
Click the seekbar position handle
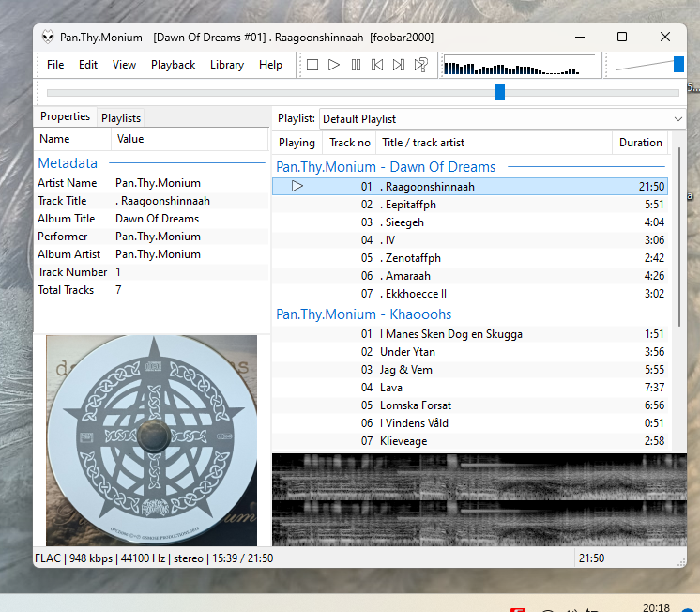tap(499, 93)
